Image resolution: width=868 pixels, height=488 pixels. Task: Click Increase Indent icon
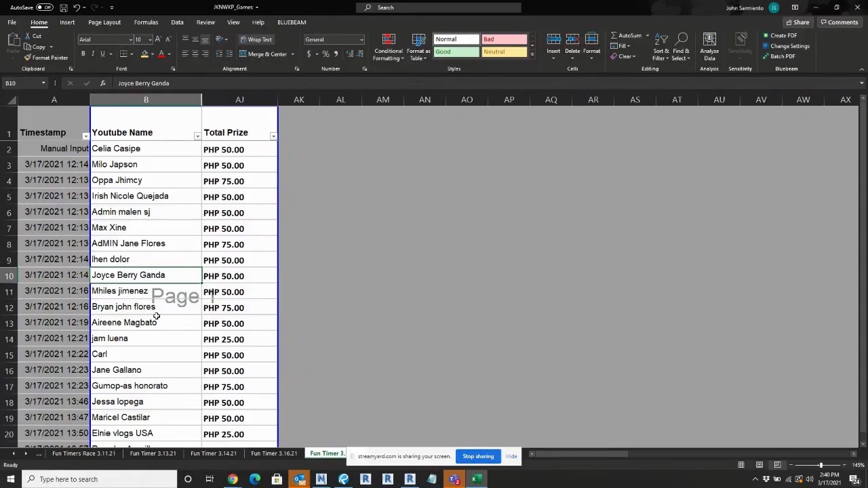[x=228, y=54]
